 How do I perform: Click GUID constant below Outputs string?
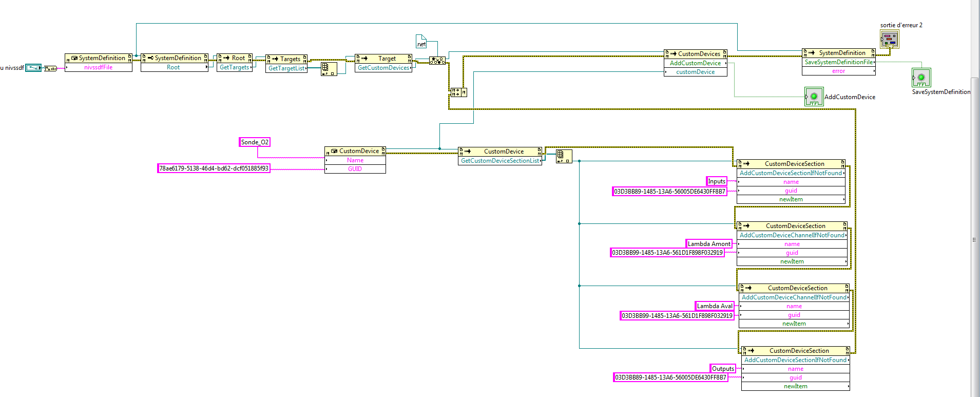[x=671, y=377]
